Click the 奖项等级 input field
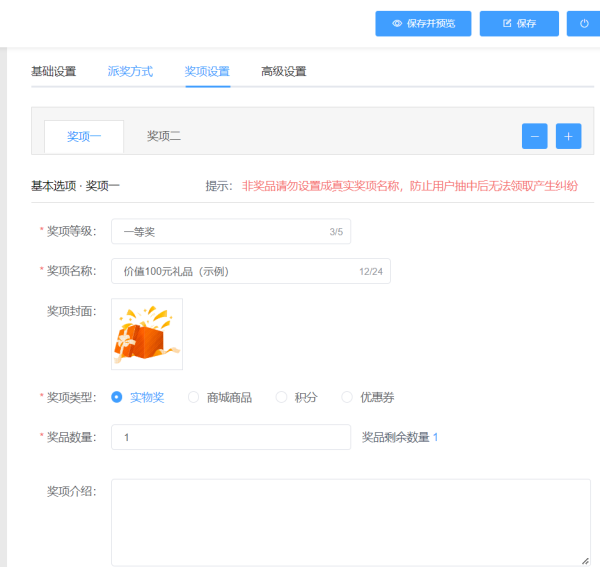The image size is (600, 567). (220, 232)
